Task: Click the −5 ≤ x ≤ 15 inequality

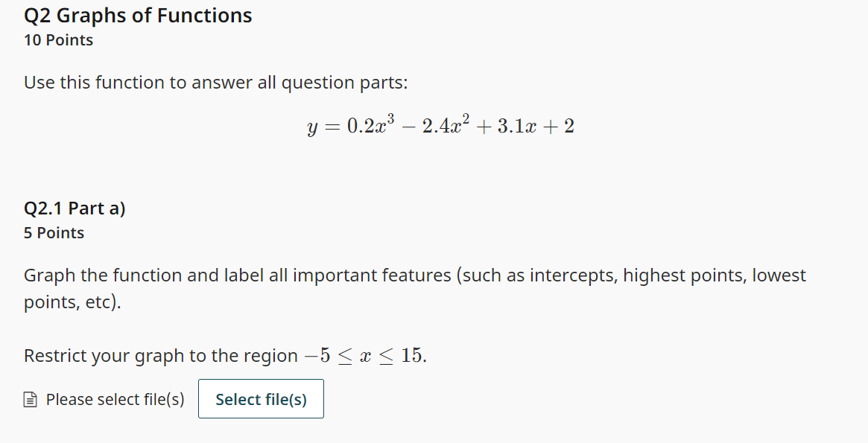Action: point(365,355)
